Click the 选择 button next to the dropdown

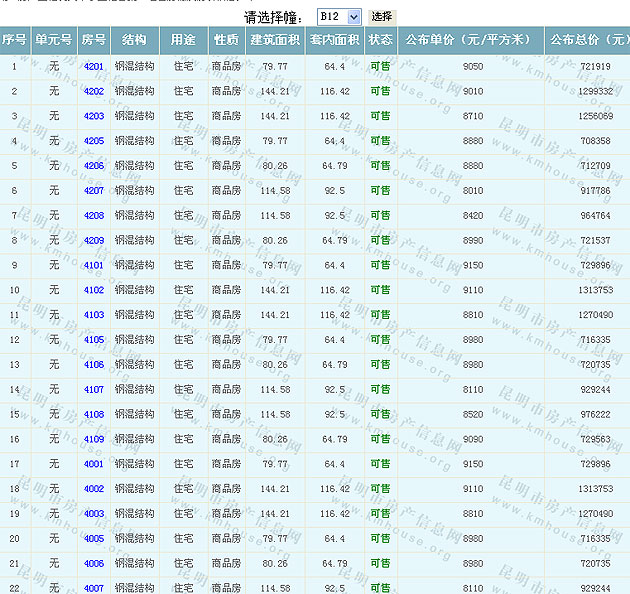tap(381, 17)
